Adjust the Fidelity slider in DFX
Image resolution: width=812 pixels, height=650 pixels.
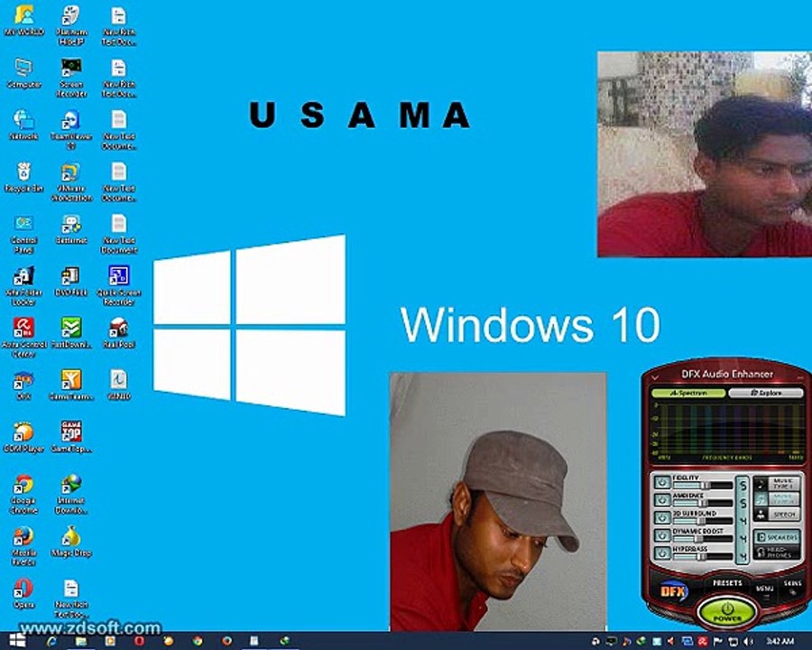click(703, 485)
